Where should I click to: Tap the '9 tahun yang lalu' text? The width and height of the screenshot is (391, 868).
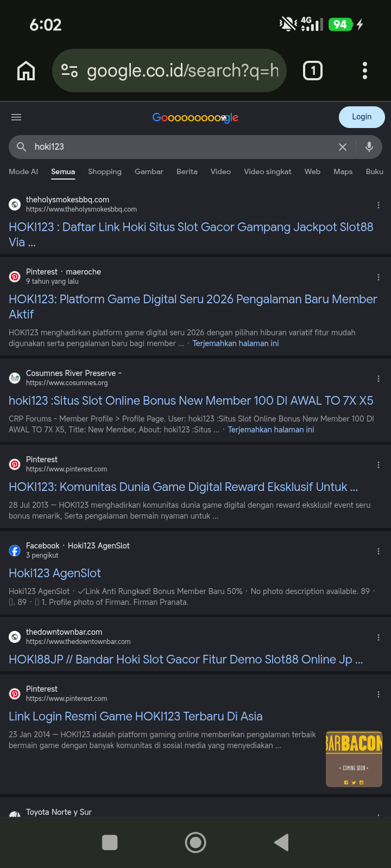pos(52,282)
